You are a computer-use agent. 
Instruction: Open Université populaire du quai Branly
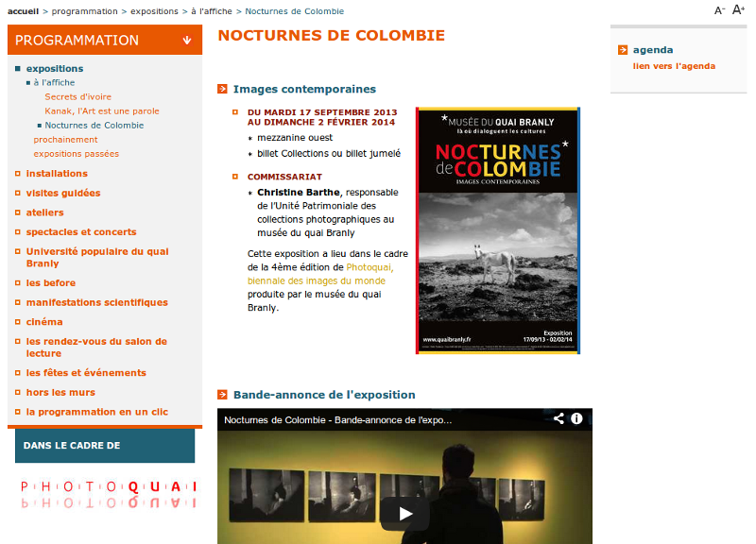coord(97,257)
